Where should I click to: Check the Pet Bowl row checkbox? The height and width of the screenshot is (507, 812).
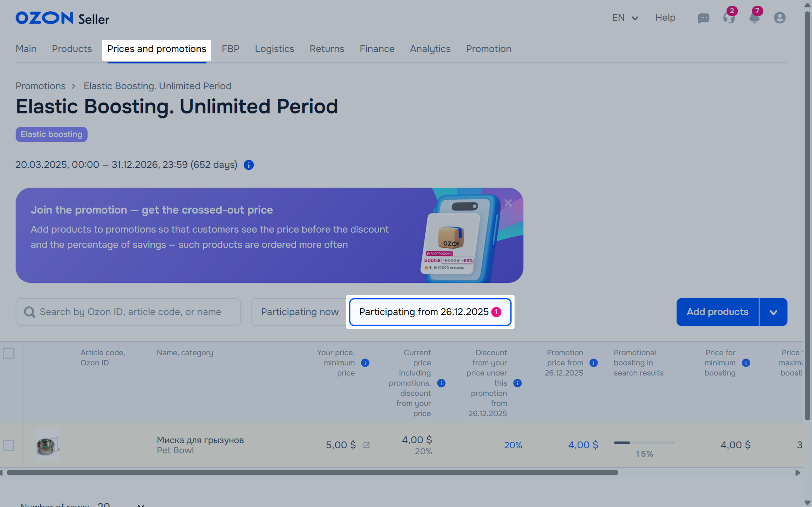coord(9,445)
